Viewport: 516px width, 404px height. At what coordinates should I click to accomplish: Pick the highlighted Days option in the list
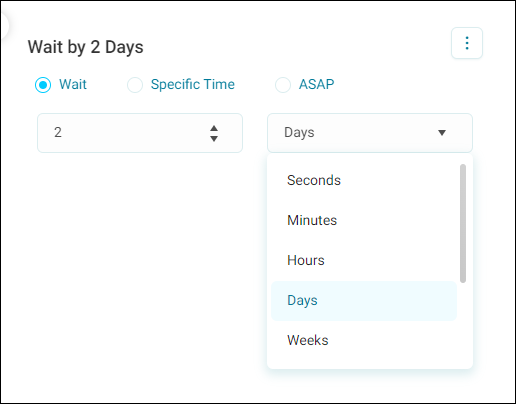click(364, 300)
